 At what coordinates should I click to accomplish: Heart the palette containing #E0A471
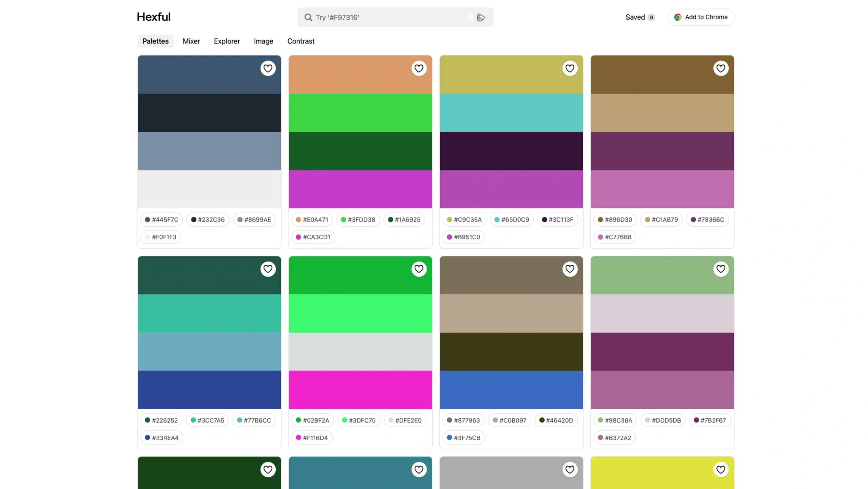(419, 69)
